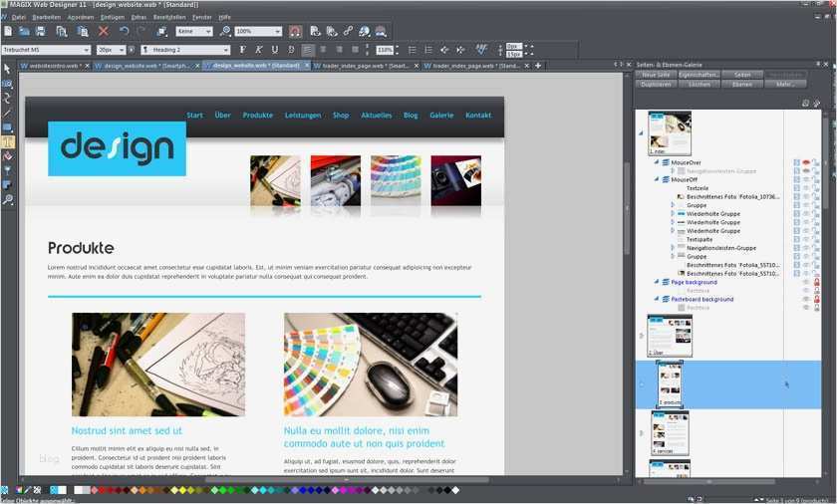Screen dimensions: 837x504
Task: Pick the green swatch on the color bar
Action: pyautogui.click(x=222, y=490)
